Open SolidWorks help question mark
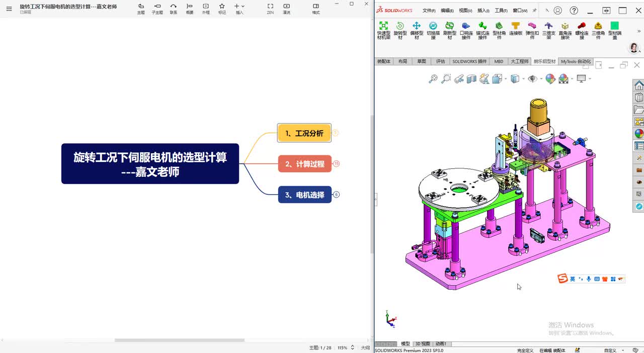The height and width of the screenshot is (353, 644). (575, 11)
